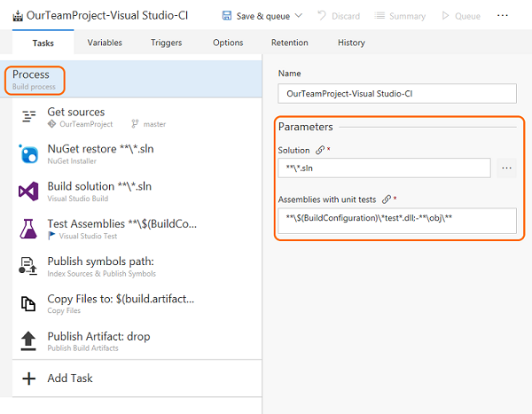Browse for solution with the ellipsis button
Screen dimensions: 532x414
coord(506,168)
